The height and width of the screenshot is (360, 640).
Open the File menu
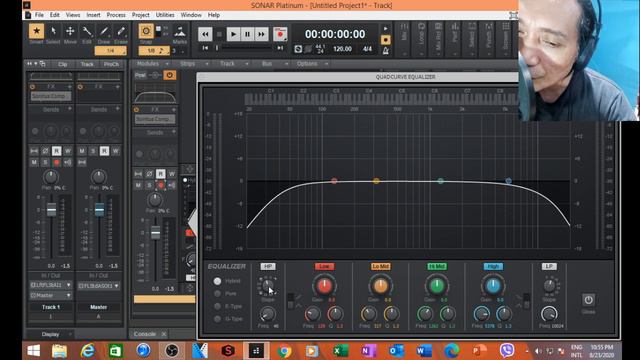pos(39,15)
